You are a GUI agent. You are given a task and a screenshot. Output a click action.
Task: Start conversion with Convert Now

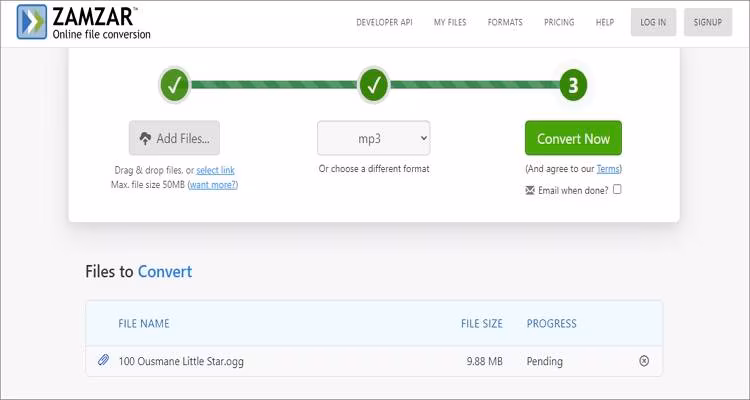(x=573, y=139)
